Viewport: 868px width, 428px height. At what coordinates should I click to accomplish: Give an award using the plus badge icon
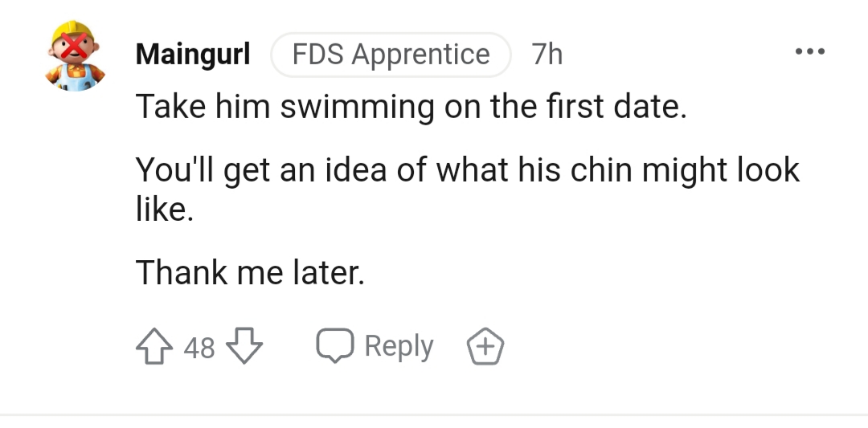485,347
